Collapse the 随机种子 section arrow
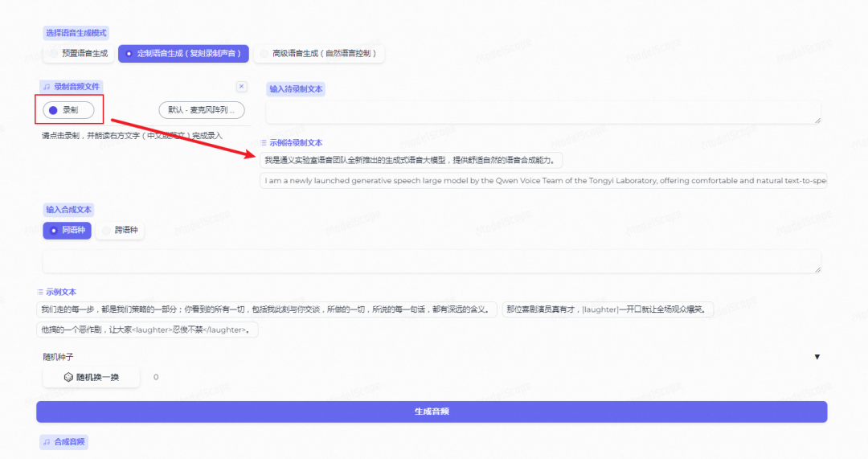The image size is (868, 459). (x=817, y=357)
